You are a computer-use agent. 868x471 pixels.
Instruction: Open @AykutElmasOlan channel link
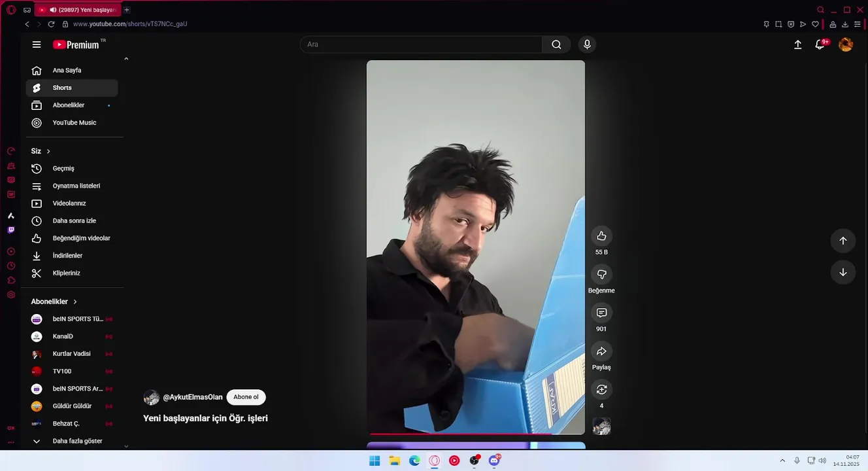(x=193, y=397)
